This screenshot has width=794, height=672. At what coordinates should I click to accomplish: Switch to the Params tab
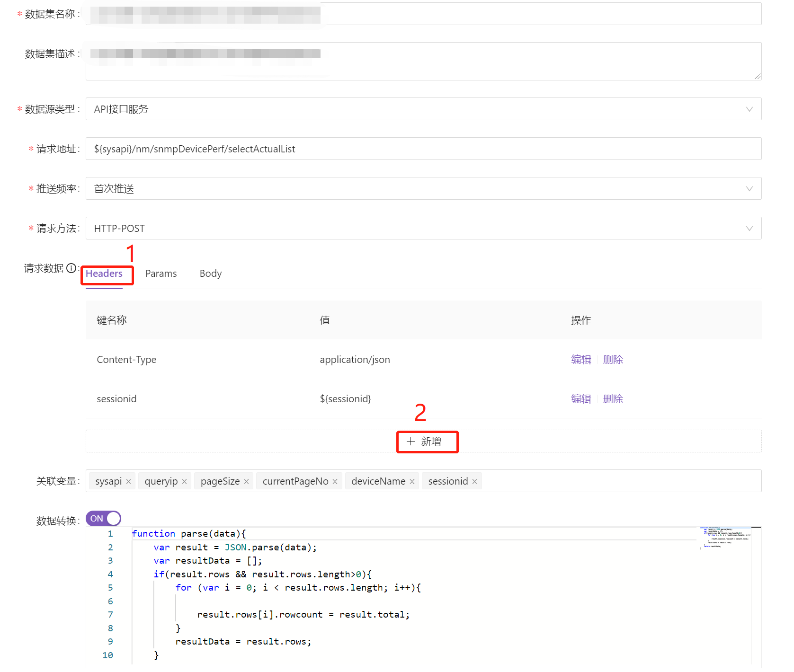(x=161, y=274)
